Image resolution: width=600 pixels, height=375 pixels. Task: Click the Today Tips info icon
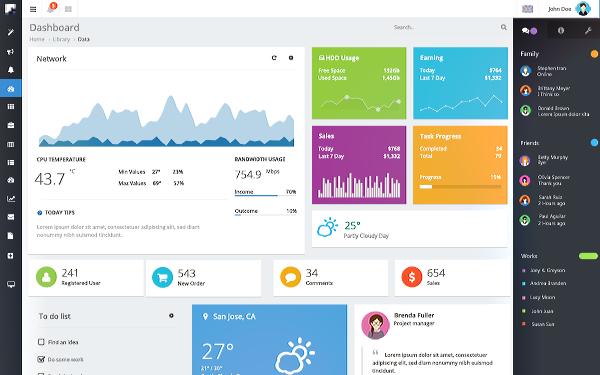tap(39, 213)
